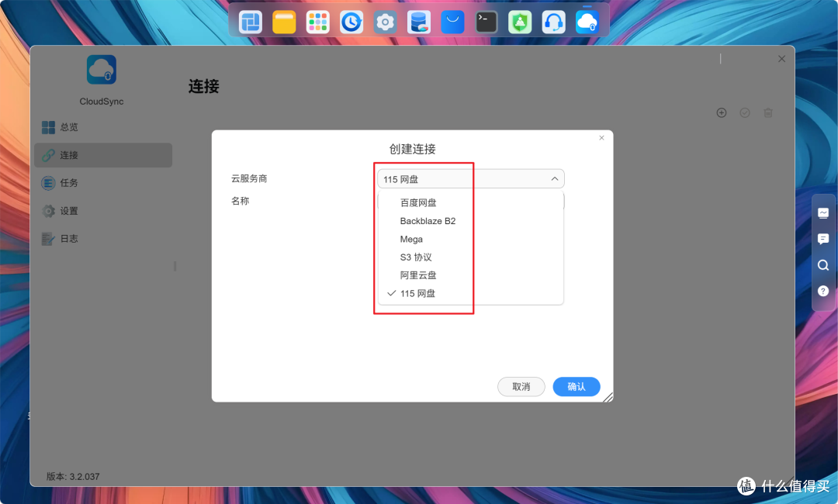Click the 取消 cancel button
The width and height of the screenshot is (838, 504).
[x=521, y=387]
